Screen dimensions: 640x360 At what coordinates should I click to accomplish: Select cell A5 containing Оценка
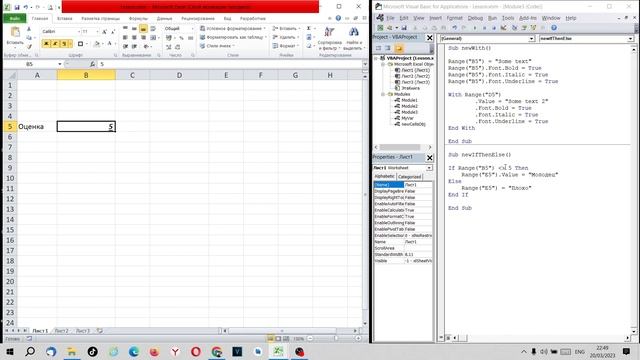click(37, 127)
